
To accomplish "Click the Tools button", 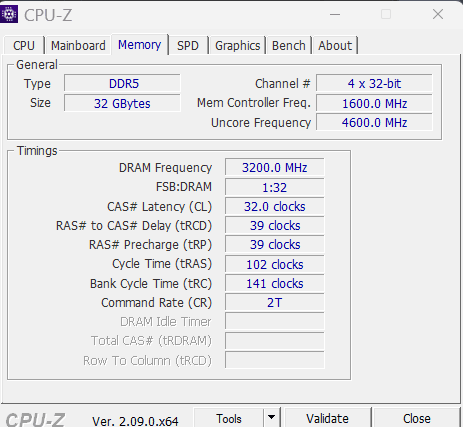I will pyautogui.click(x=229, y=418).
